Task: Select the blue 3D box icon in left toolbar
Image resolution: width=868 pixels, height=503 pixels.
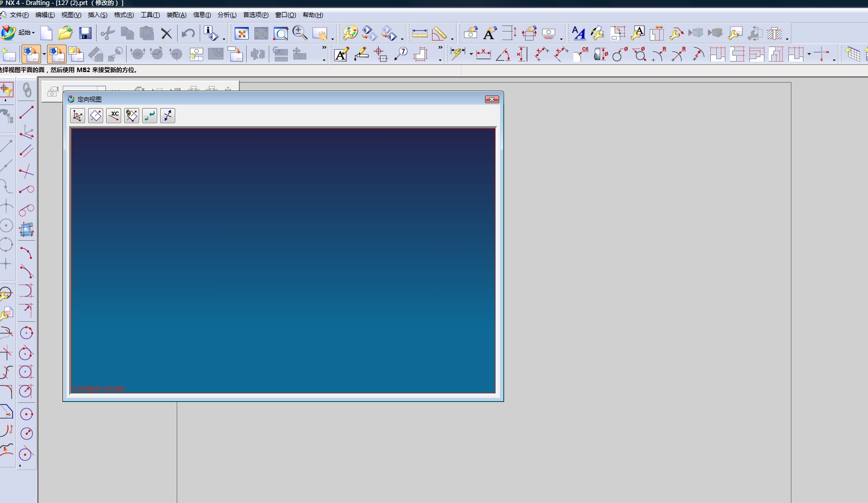Action: tap(27, 230)
